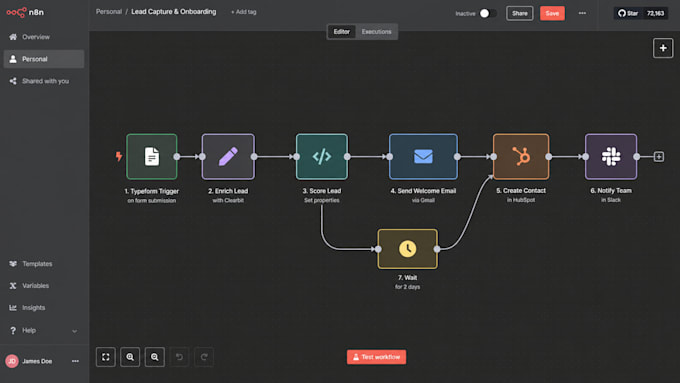Open the Personal breadcrumb link
The width and height of the screenshot is (680, 383).
(x=108, y=12)
